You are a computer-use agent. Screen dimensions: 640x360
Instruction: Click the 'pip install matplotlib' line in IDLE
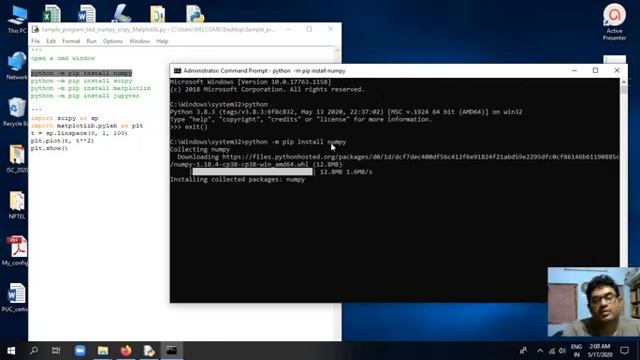point(91,88)
